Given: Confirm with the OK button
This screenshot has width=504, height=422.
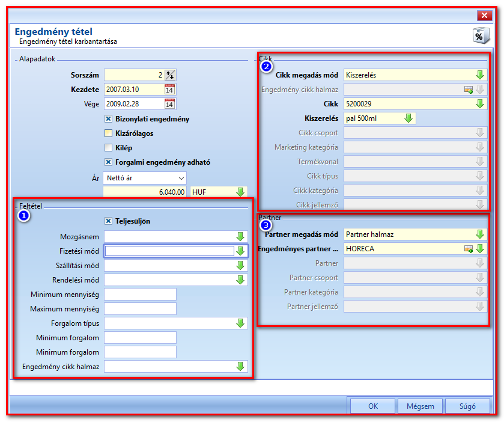Looking at the screenshot, I should pyautogui.click(x=373, y=406).
